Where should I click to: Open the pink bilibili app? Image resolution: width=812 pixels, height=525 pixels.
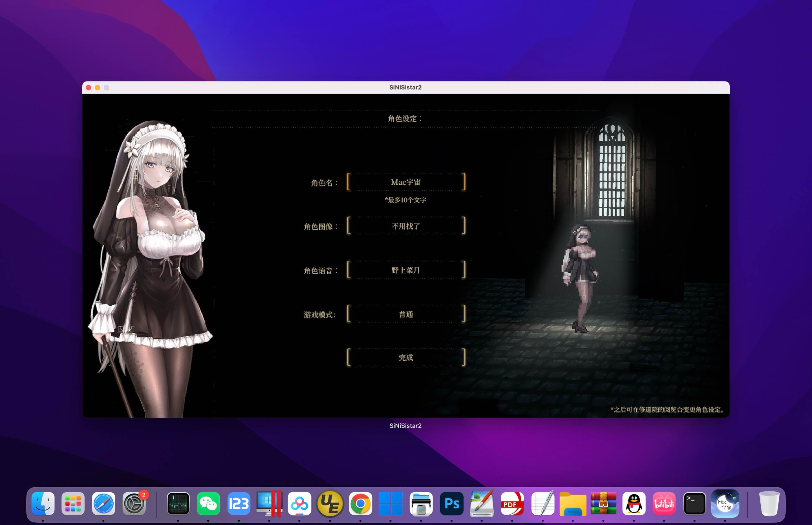click(664, 504)
